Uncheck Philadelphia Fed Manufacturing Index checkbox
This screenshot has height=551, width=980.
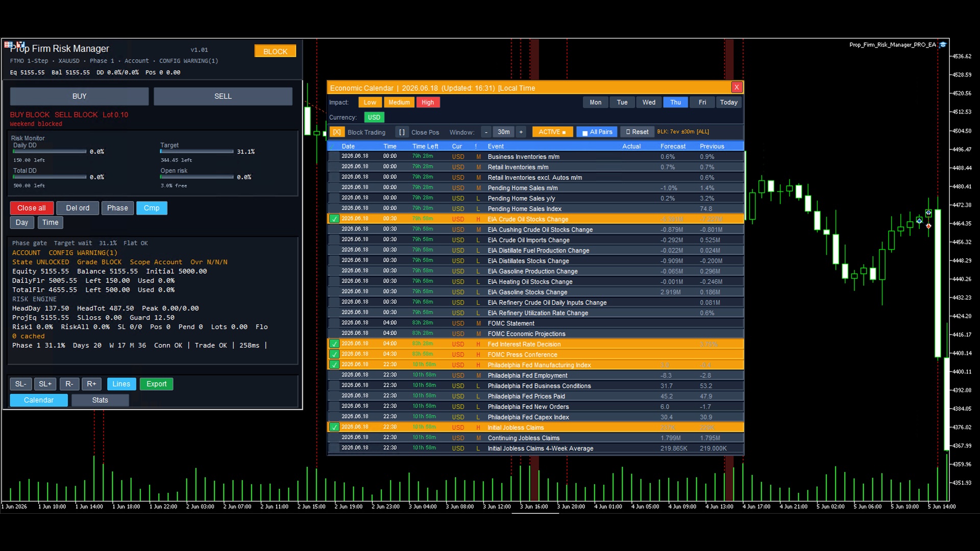[334, 365]
